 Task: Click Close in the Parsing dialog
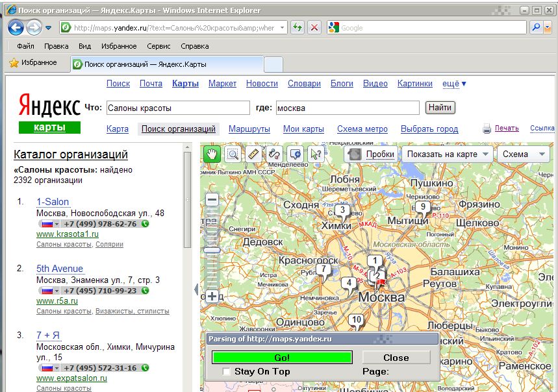coord(396,358)
